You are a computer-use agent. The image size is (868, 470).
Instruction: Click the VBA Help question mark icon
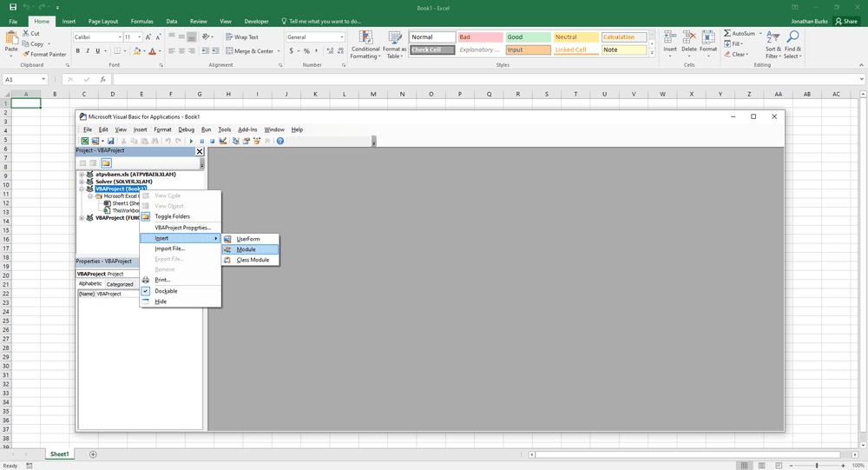pyautogui.click(x=280, y=141)
